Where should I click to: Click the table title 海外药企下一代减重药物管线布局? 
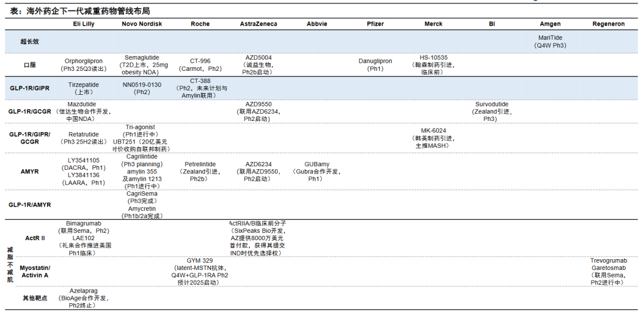80,11
